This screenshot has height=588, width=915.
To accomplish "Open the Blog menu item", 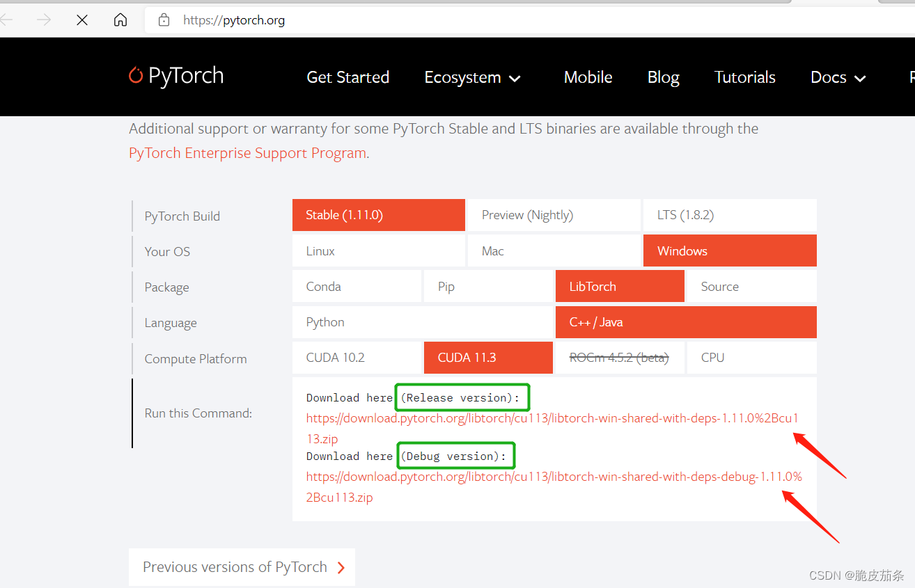I will click(x=664, y=77).
